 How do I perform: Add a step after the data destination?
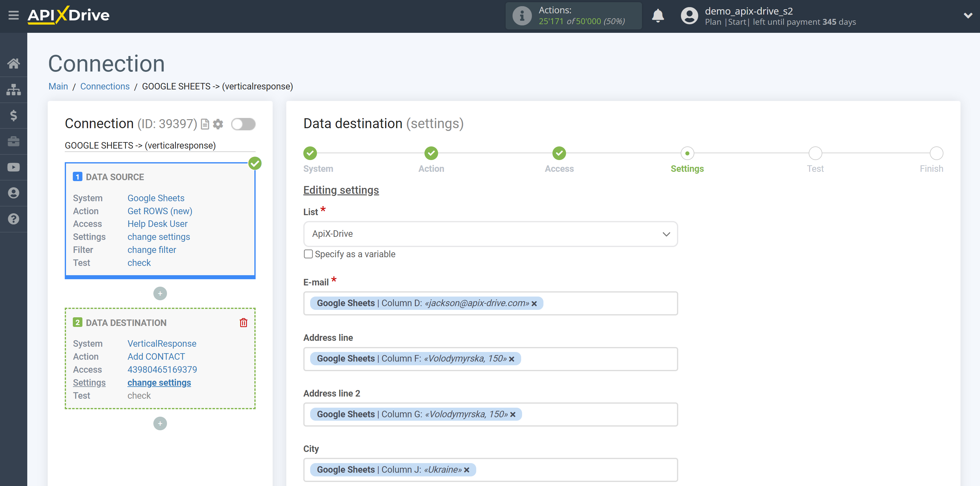pos(160,423)
